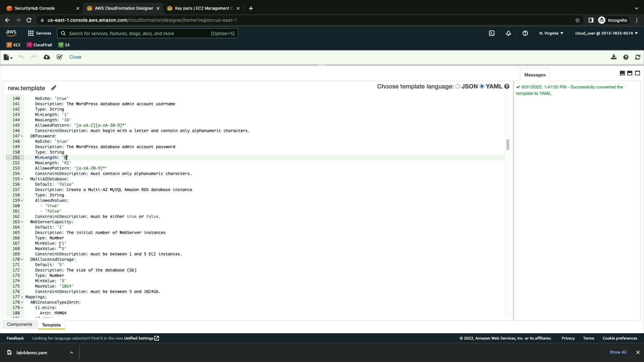Screen dimensions: 644x362
Task: Open the N. Virginia region dropdown
Action: point(551,33)
